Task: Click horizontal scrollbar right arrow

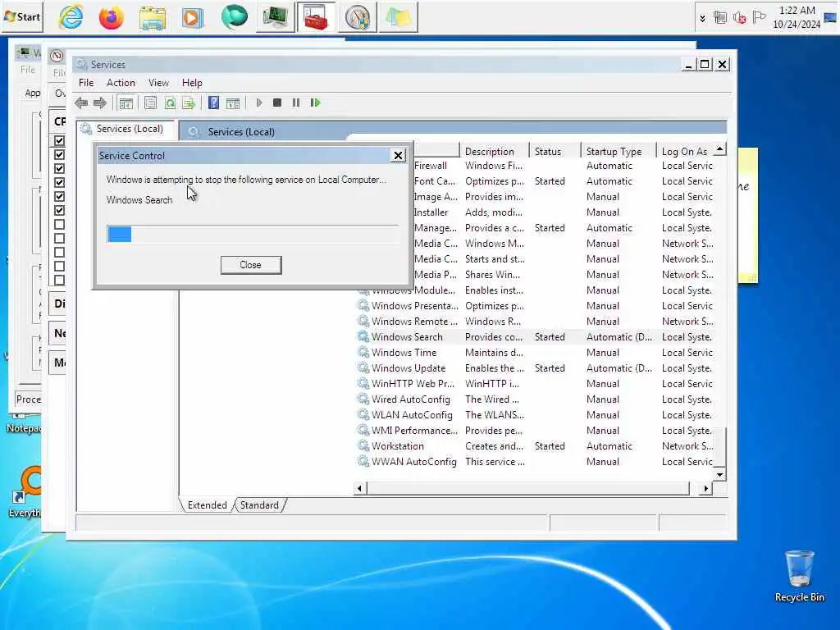Action: point(706,488)
